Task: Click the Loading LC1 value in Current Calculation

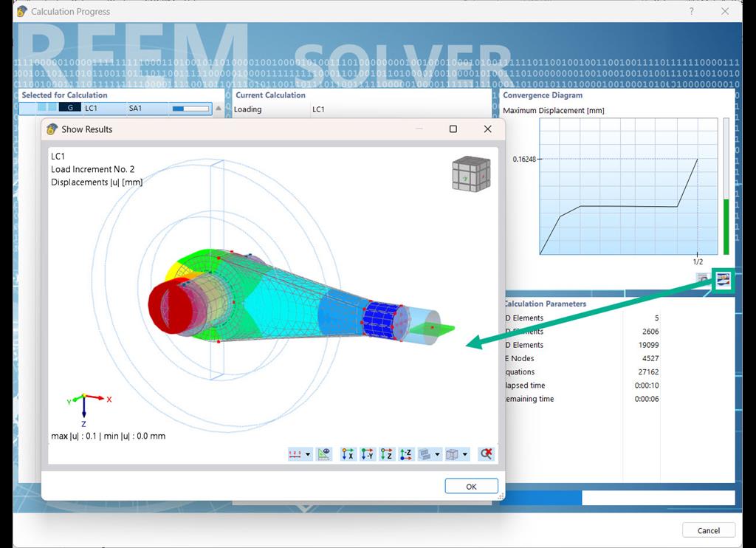Action: coord(318,109)
